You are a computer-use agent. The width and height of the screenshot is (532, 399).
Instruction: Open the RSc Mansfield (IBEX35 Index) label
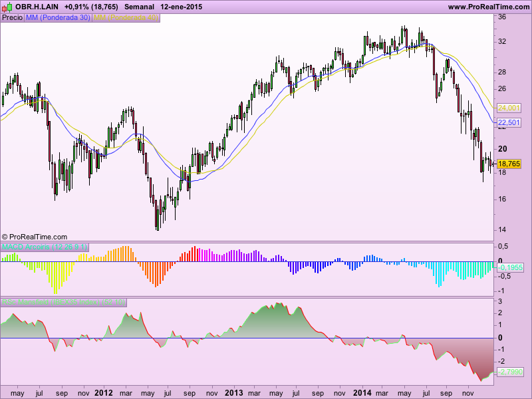63,302
